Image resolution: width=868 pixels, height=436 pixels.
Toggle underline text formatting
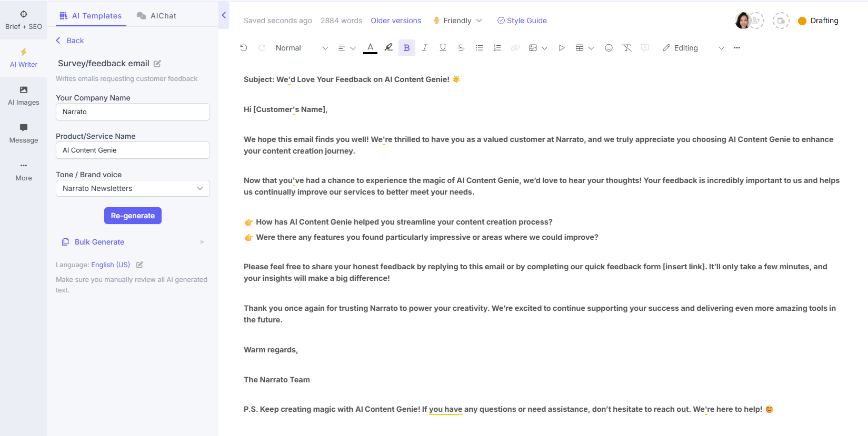coord(443,48)
